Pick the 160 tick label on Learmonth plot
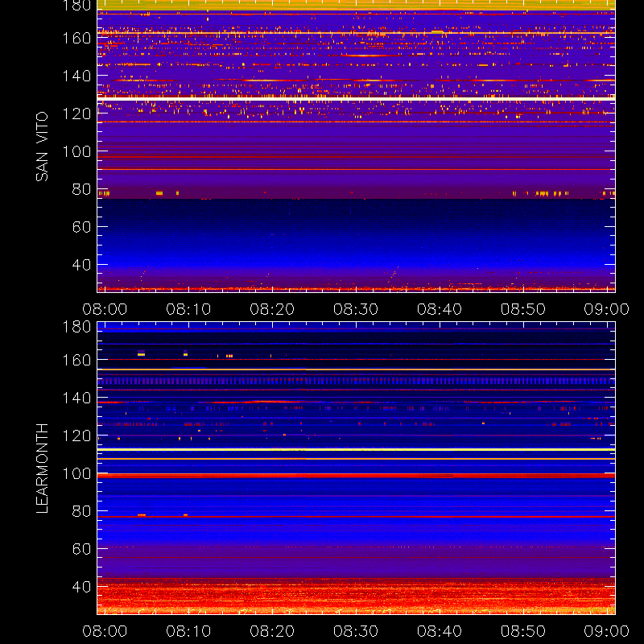The image size is (644, 644). coord(76,360)
